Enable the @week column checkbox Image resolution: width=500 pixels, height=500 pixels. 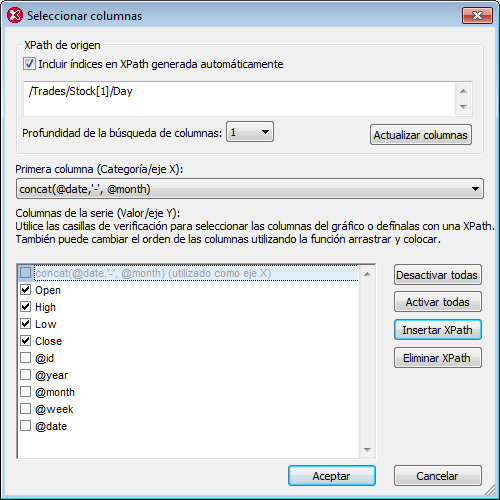coord(26,408)
